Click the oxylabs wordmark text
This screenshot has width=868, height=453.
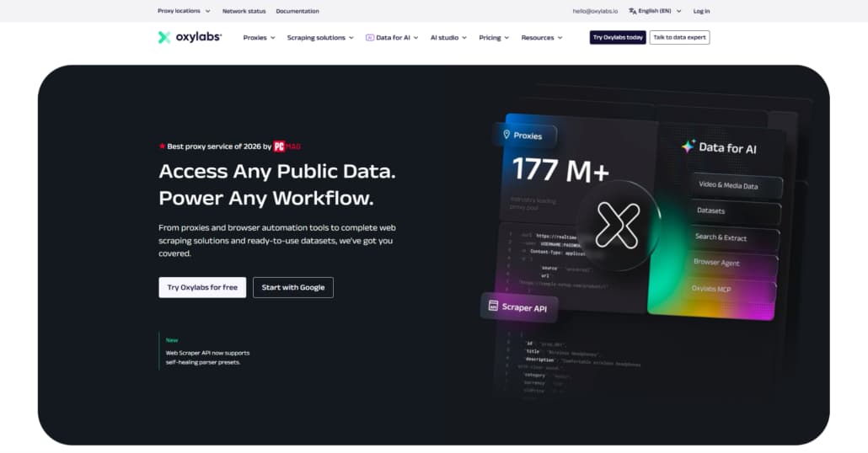point(199,37)
